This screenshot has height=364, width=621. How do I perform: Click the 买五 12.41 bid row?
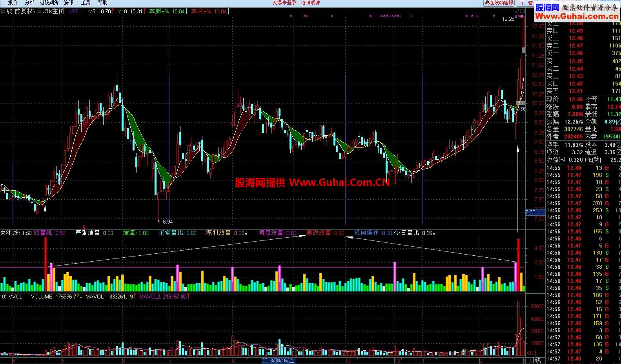[x=583, y=91]
